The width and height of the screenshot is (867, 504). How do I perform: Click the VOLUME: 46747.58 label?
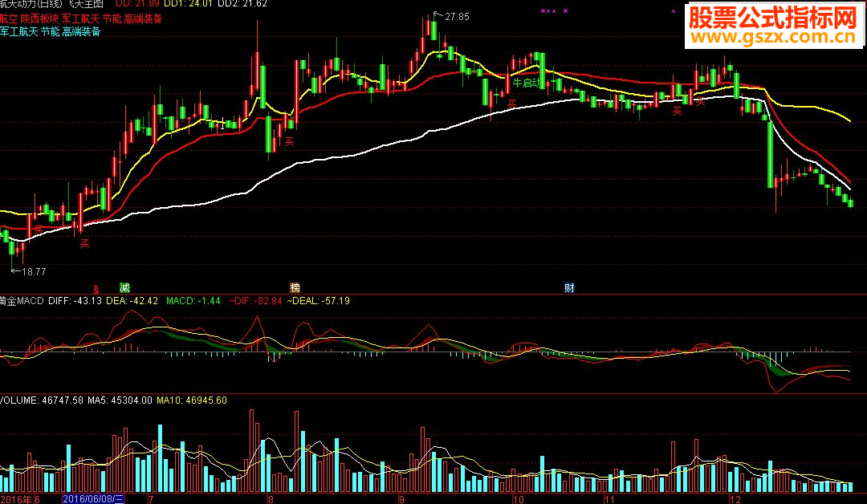42,400
